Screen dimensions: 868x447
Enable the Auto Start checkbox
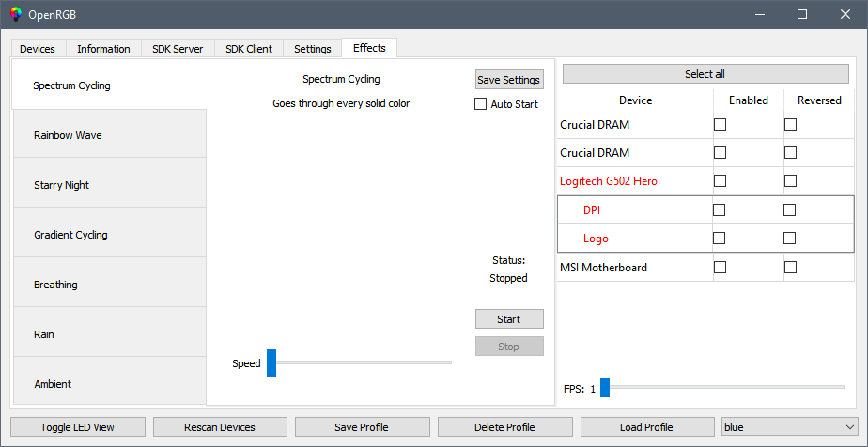[x=481, y=104]
